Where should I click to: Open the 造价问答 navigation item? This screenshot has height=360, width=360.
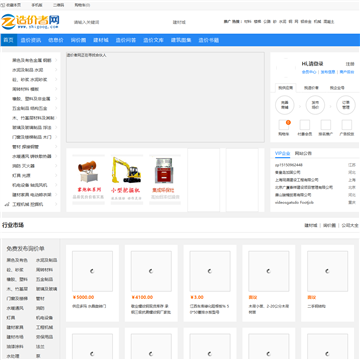[x=126, y=40]
